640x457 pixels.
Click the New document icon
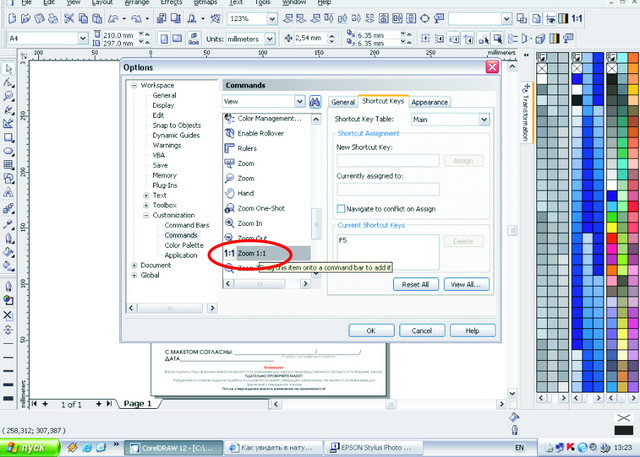click(12, 18)
